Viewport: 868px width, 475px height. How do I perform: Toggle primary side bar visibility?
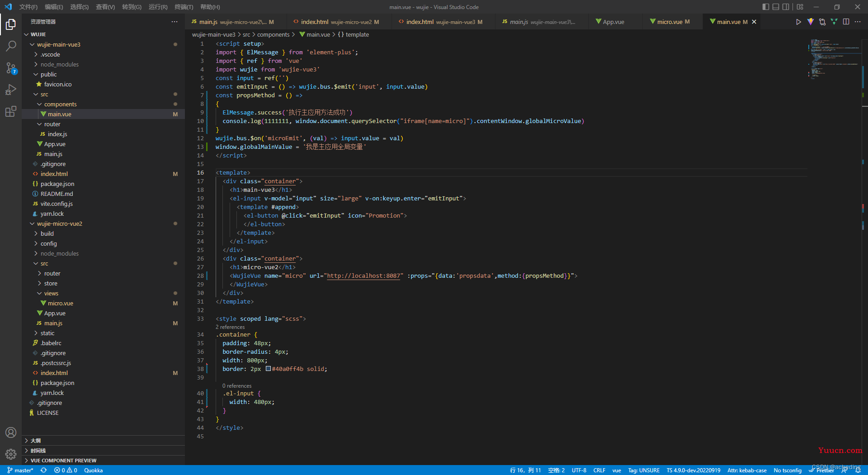pos(765,7)
